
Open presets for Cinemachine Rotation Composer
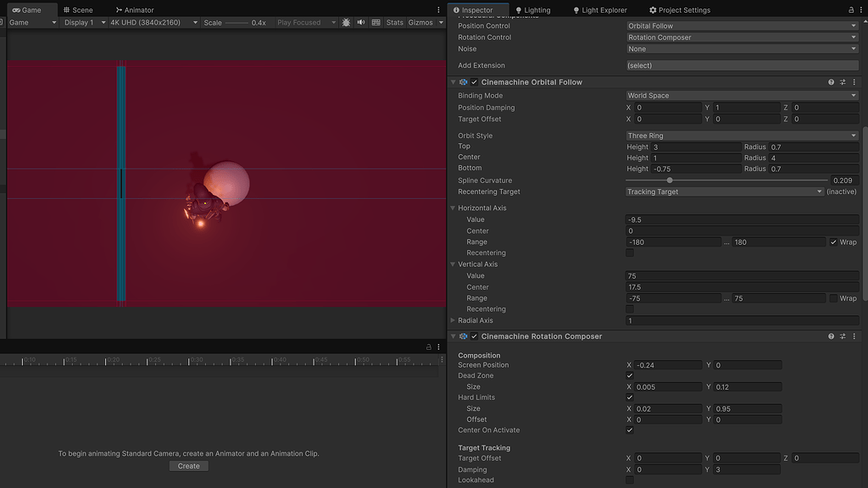tap(843, 336)
